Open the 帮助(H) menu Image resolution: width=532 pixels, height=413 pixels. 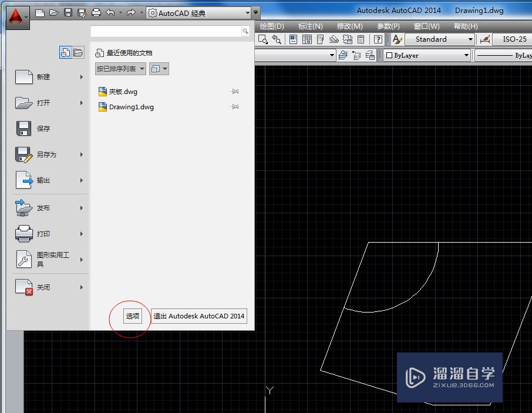pyautogui.click(x=466, y=26)
